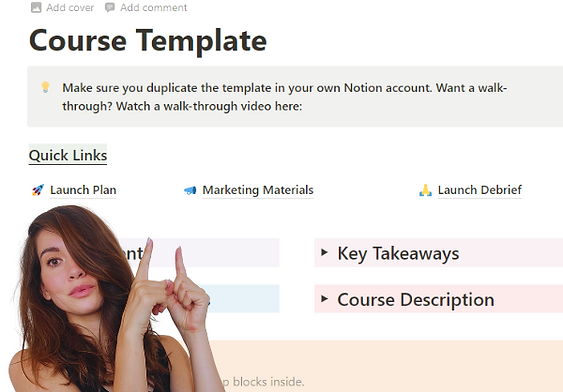The image size is (563, 392).
Task: Click the Add comment button label
Action: pos(153,8)
